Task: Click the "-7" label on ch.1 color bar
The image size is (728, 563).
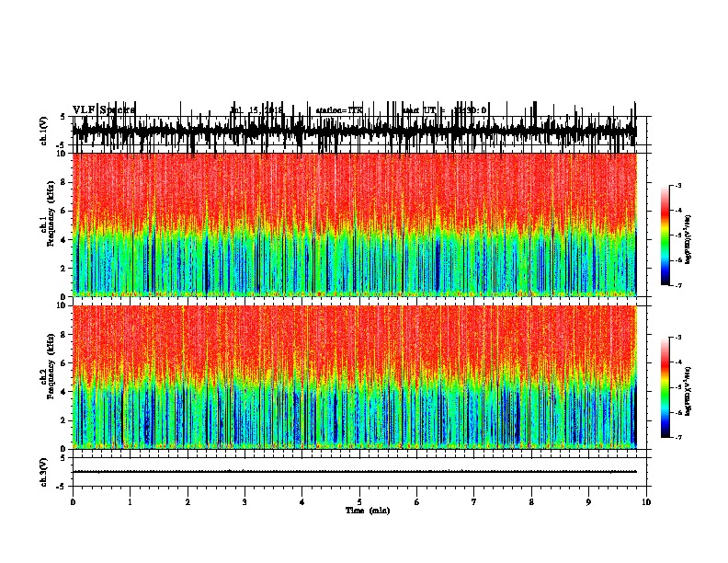Action: [677, 285]
